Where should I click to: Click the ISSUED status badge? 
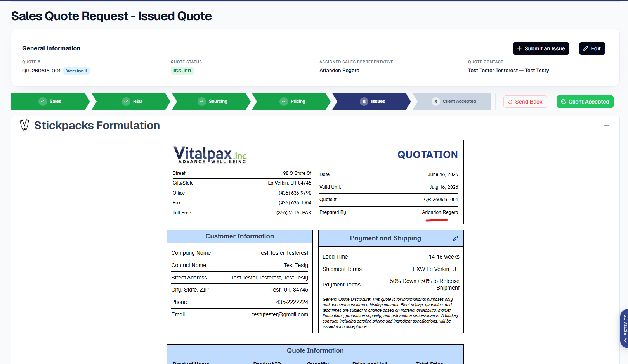point(182,71)
